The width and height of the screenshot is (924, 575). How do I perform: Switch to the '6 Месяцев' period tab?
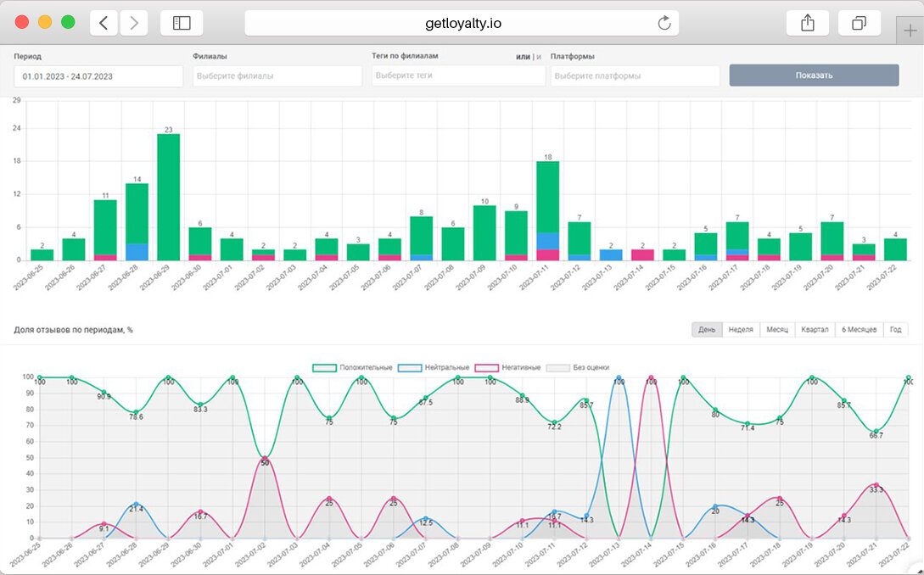click(x=859, y=329)
